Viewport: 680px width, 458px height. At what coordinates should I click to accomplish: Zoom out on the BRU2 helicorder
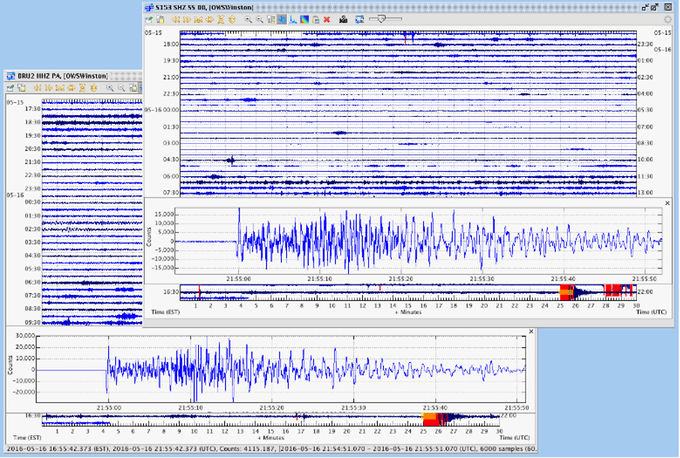pos(120,88)
